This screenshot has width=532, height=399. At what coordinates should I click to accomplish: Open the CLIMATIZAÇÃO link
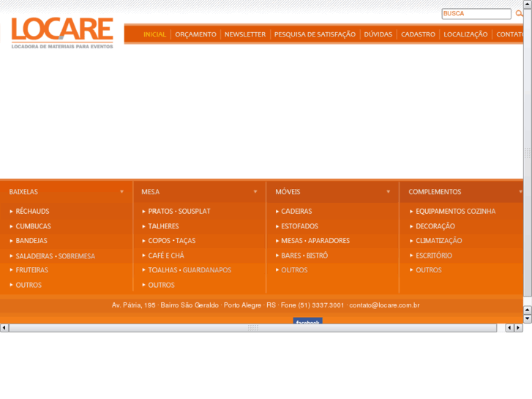tap(439, 241)
